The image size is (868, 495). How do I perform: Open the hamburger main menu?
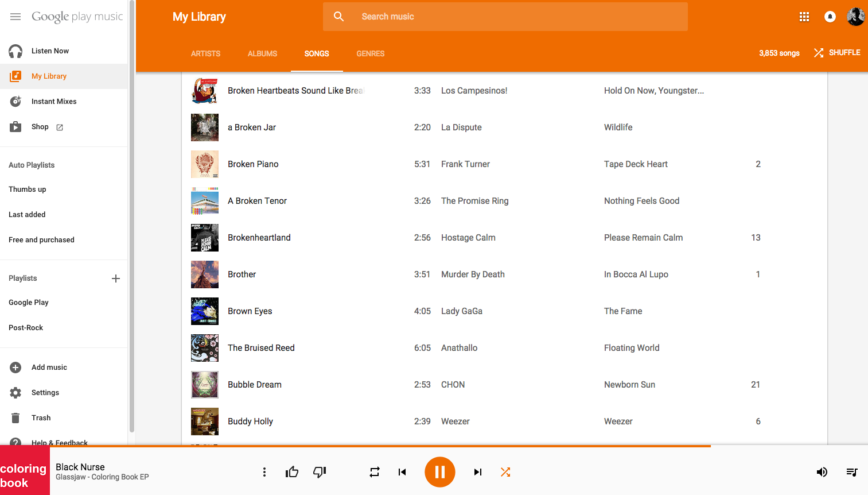coord(15,17)
